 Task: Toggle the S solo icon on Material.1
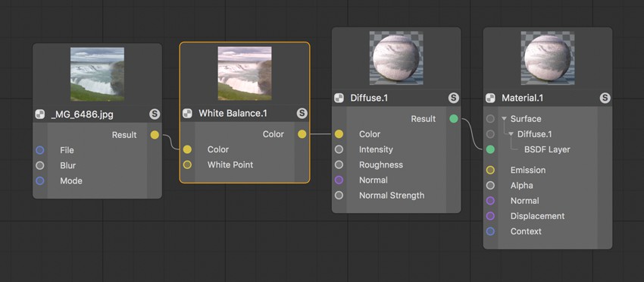[605, 98]
